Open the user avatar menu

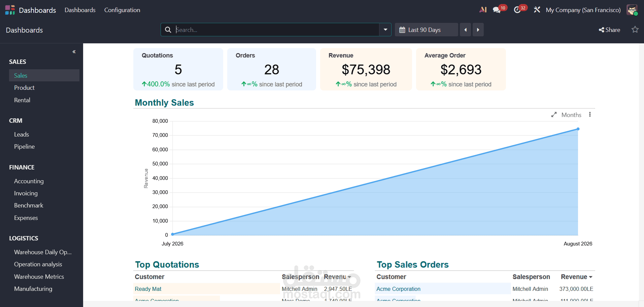pos(632,10)
